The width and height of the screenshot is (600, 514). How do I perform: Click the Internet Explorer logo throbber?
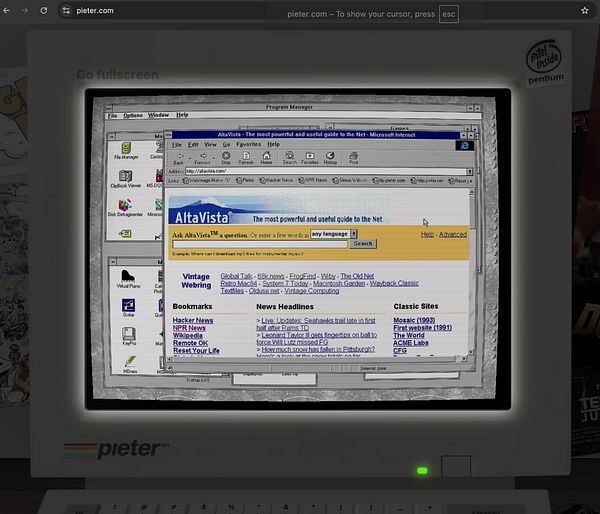coord(465,145)
